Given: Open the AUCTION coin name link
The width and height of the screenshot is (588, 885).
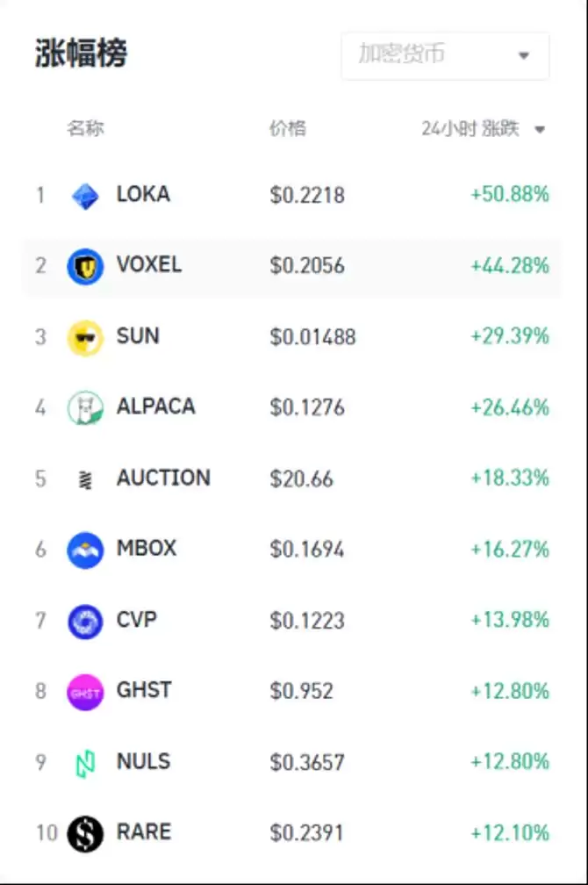Looking at the screenshot, I should click(x=163, y=478).
